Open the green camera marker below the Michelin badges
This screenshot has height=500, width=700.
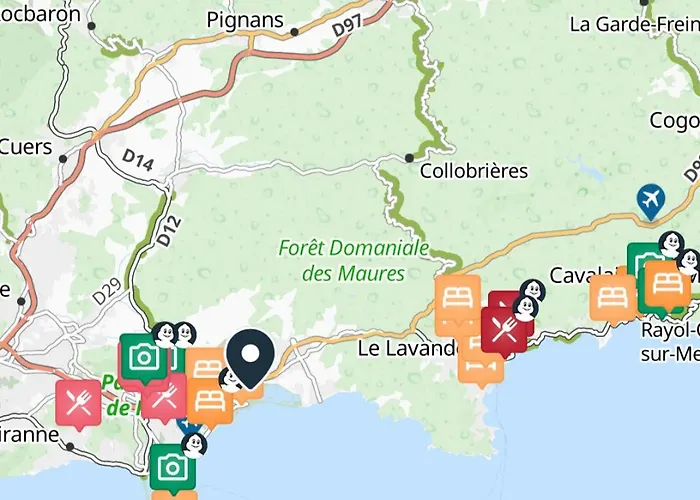144,357
